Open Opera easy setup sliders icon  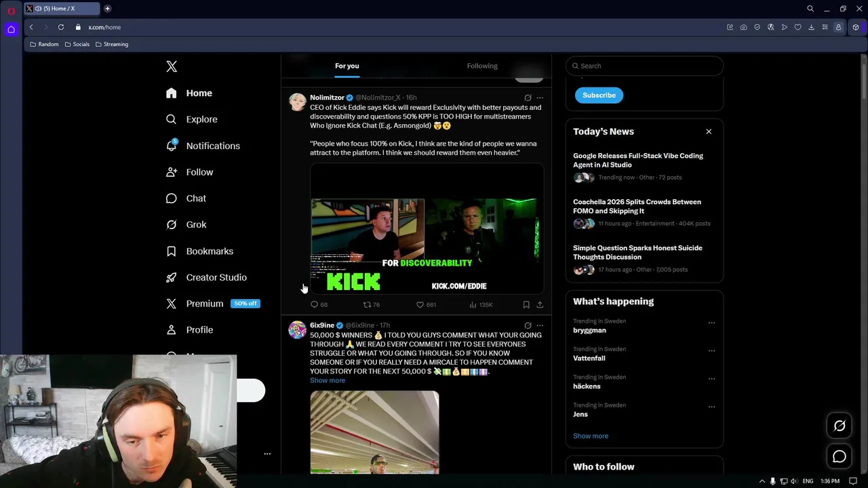point(825,27)
